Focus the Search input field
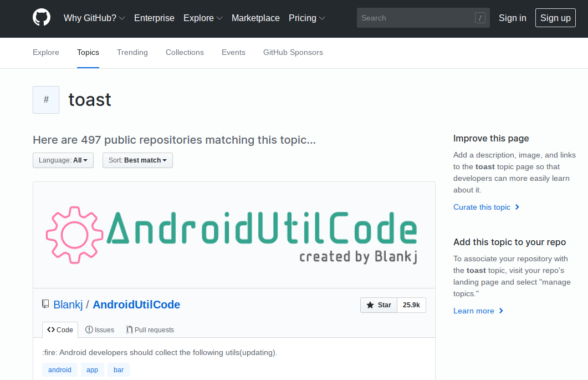588x380 pixels. (x=423, y=18)
